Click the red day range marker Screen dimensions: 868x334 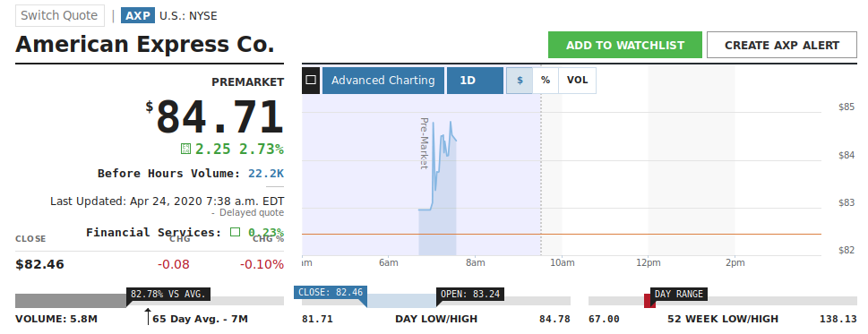point(649,301)
